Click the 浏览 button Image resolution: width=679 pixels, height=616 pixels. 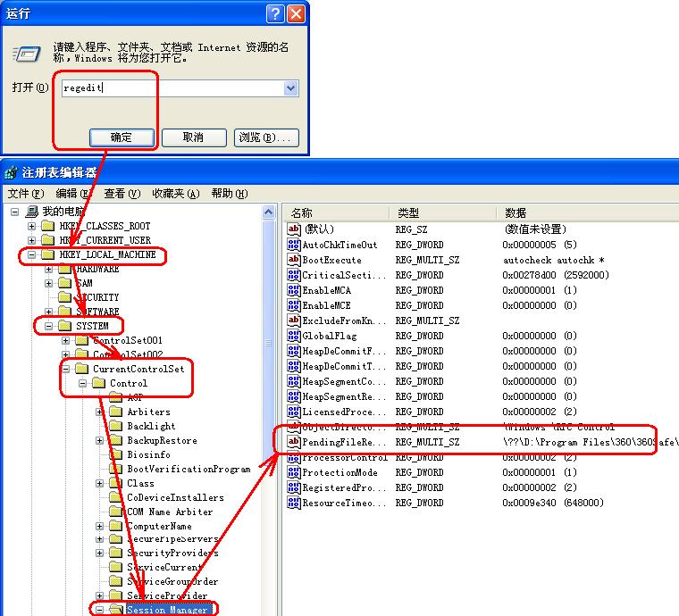[x=265, y=137]
